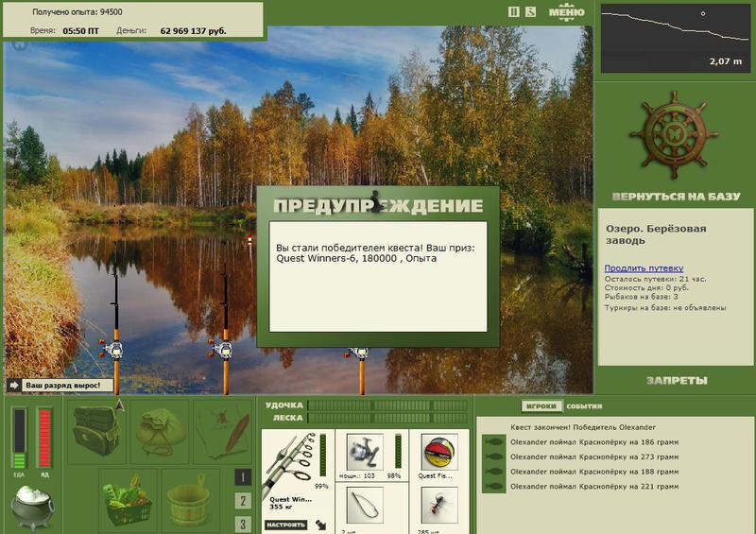Click the fish icon beside '186 грамм' entry
Image resolution: width=756 pixels, height=534 pixels.
493,442
